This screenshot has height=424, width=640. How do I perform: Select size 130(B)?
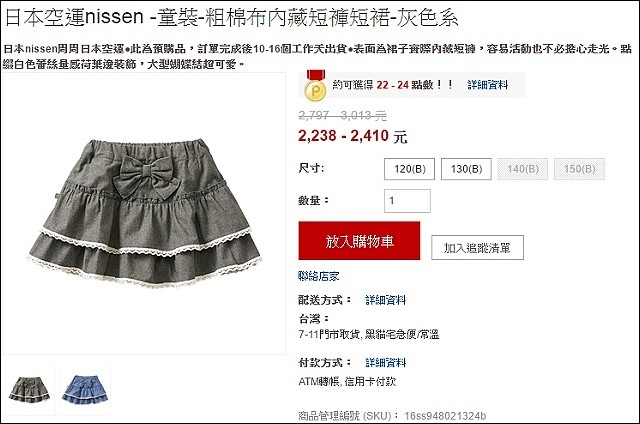[466, 169]
